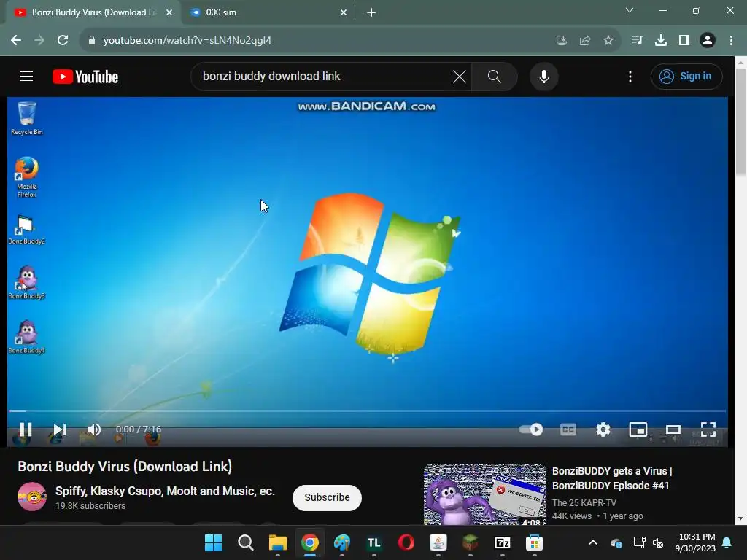747x560 pixels.
Task: Subscribe to the channel
Action: (x=327, y=497)
